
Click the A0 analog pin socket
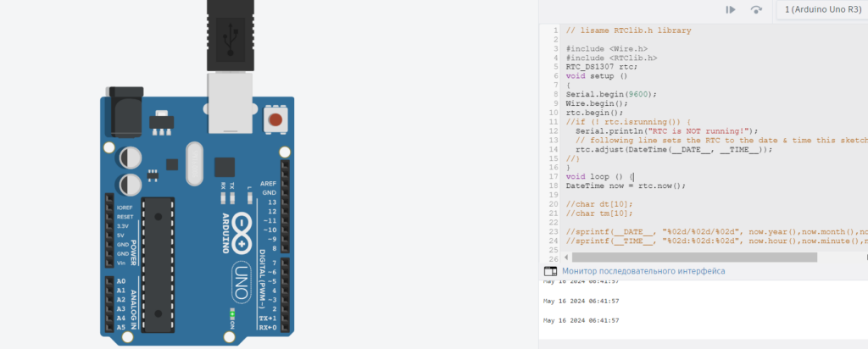109,281
